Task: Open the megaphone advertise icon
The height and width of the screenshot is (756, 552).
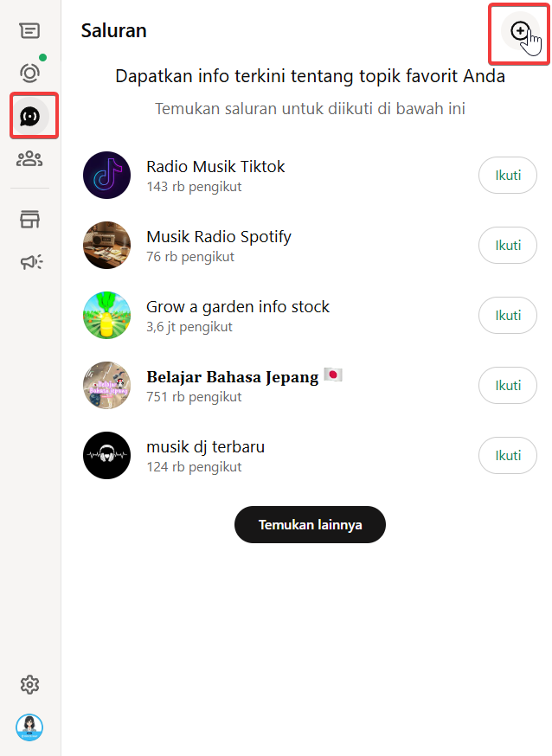Action: [x=30, y=262]
